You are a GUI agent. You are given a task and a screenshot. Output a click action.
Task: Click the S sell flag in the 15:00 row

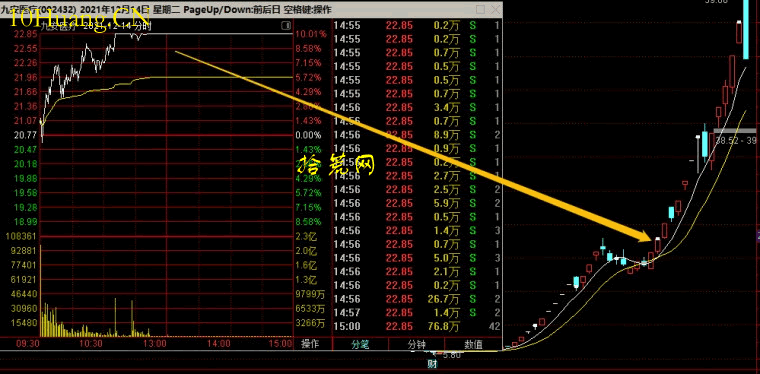tap(473, 327)
